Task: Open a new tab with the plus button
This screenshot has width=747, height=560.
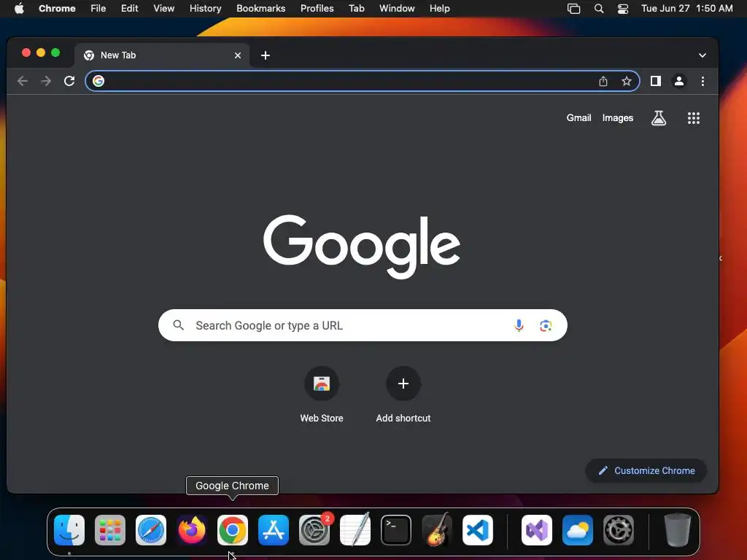Action: tap(266, 55)
